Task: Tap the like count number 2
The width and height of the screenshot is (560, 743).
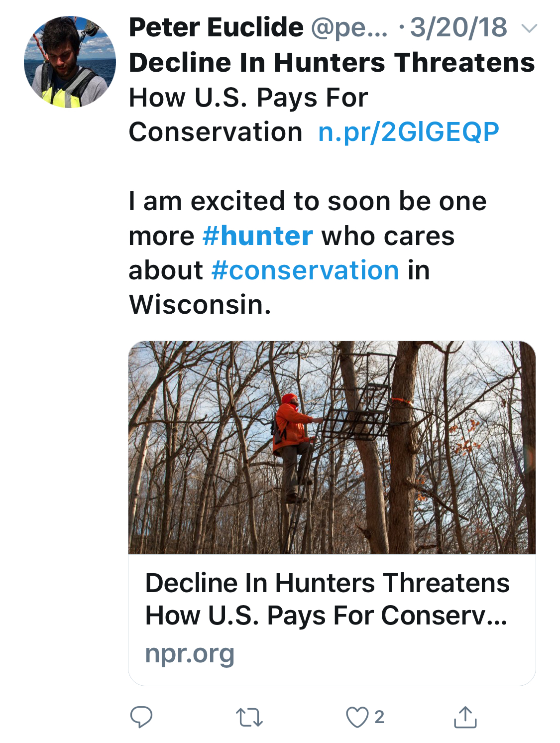Action: [x=379, y=717]
